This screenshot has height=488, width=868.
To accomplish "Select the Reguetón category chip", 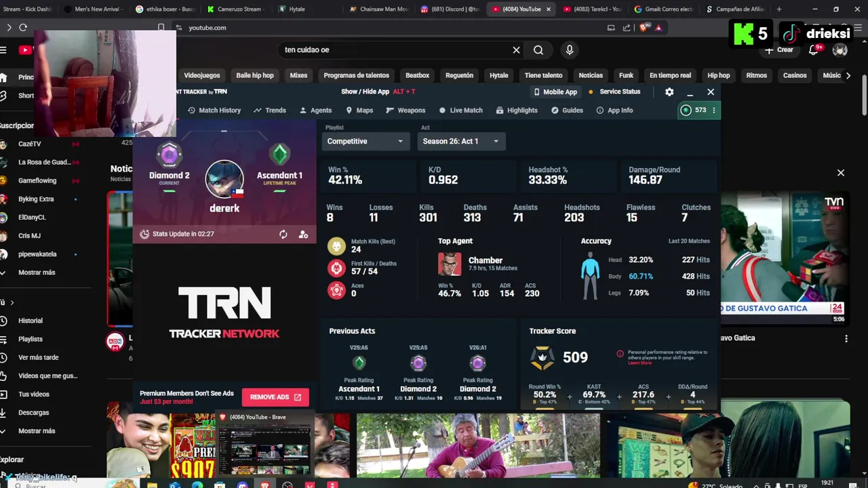I will (459, 75).
